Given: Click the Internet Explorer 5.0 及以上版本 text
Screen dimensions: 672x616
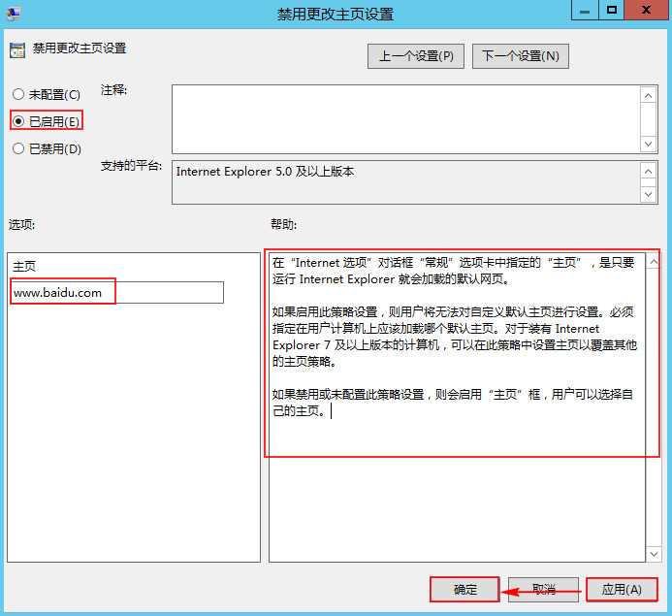Looking at the screenshot, I should [x=265, y=172].
